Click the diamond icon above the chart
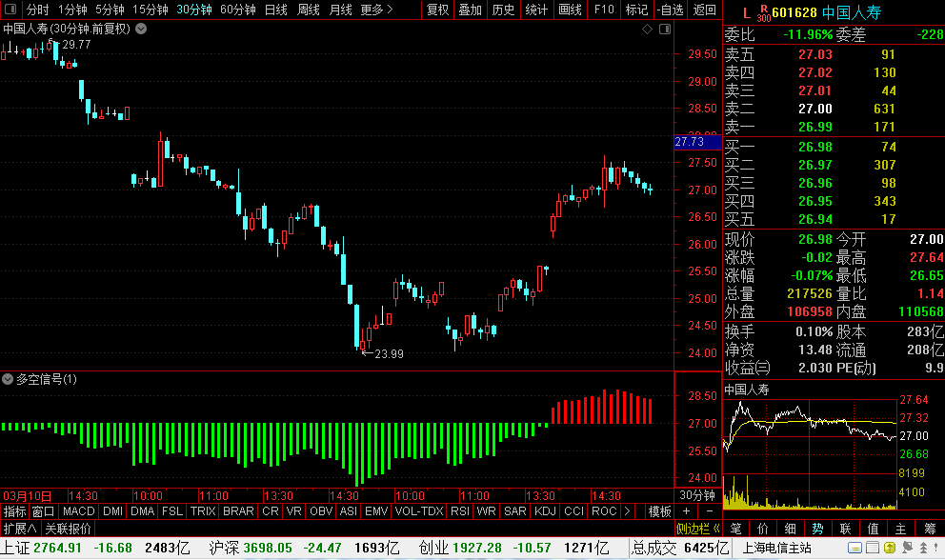This screenshot has height=560, width=945. point(647,29)
